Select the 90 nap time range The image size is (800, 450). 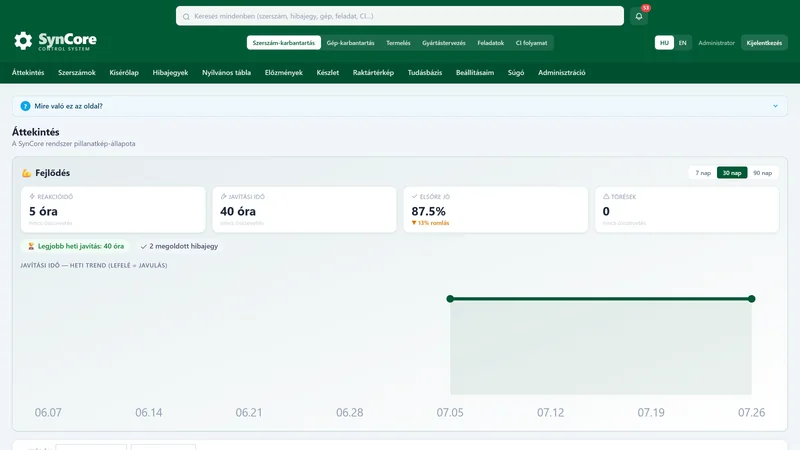(762, 173)
